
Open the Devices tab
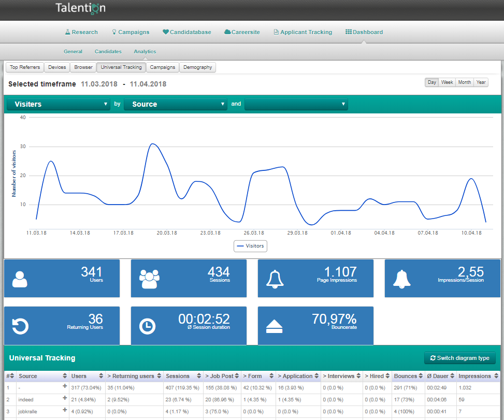(57, 67)
